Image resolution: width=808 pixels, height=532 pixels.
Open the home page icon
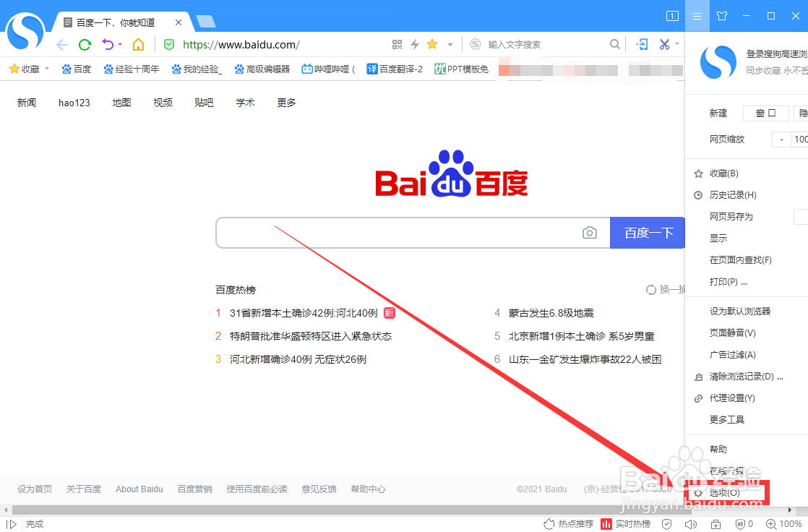coord(139,44)
